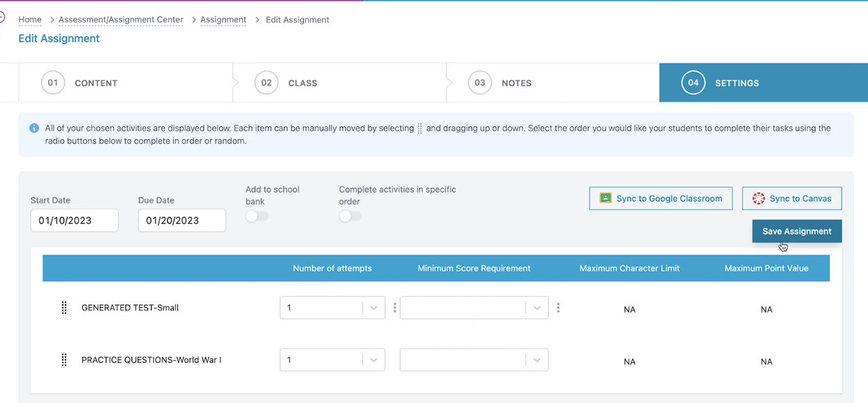Open Number of attempts dropdown for PRACTICE QUESTIONS-World War I
The height and width of the screenshot is (403, 868).
332,360
